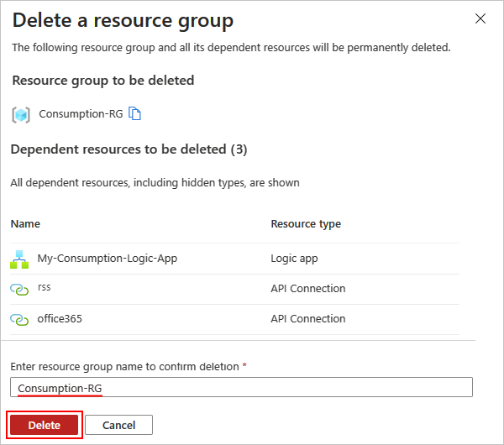
Task: Select the rss resource name
Action: [x=45, y=287]
